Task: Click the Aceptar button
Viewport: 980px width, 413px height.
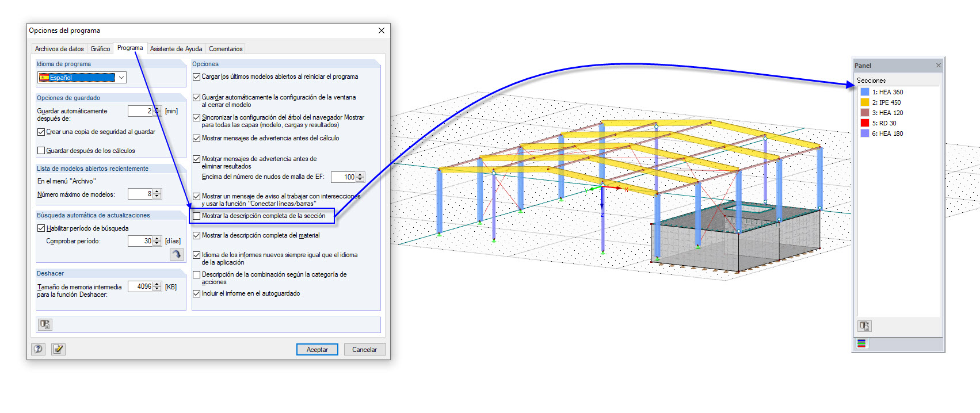Action: (317, 349)
